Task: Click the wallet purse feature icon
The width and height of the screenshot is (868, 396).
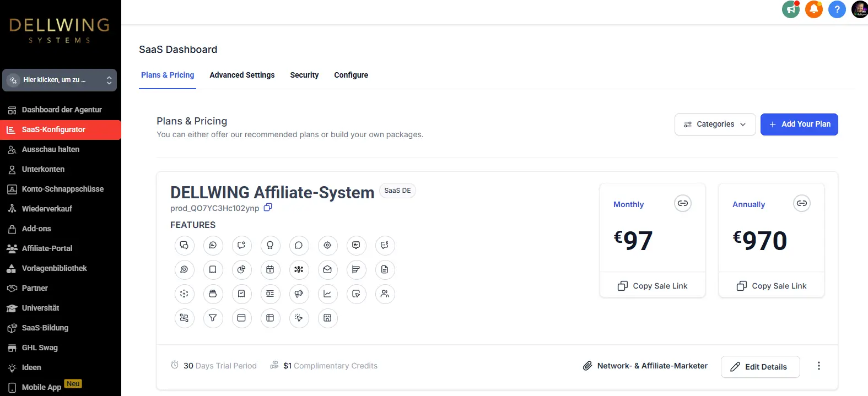Action: coord(213,294)
